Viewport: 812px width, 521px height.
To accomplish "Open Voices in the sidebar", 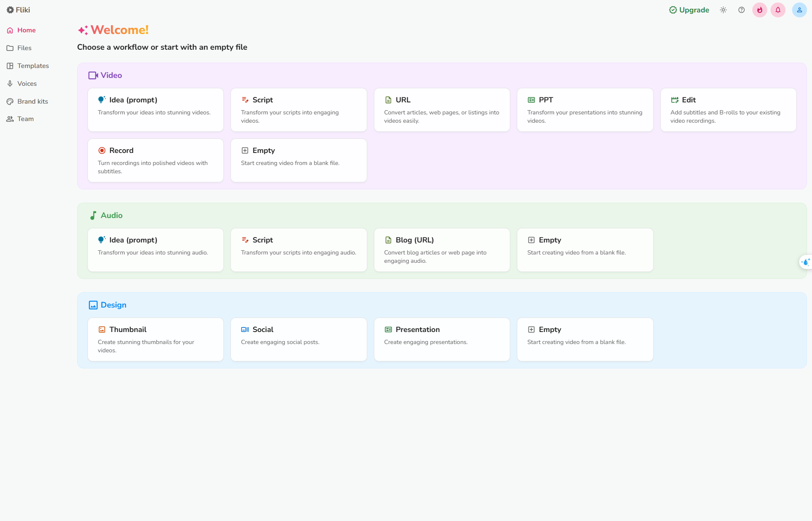I will [x=27, y=84].
